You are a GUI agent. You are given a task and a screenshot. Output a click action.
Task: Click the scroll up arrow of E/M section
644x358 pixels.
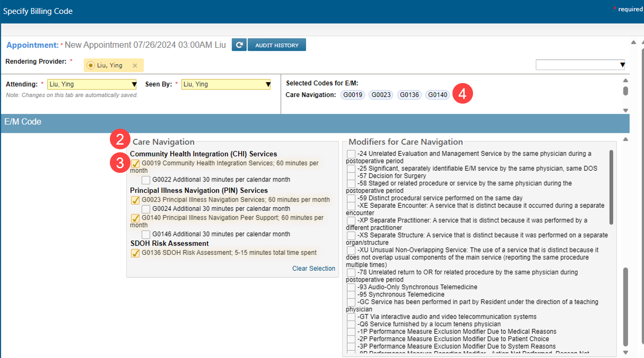click(626, 140)
